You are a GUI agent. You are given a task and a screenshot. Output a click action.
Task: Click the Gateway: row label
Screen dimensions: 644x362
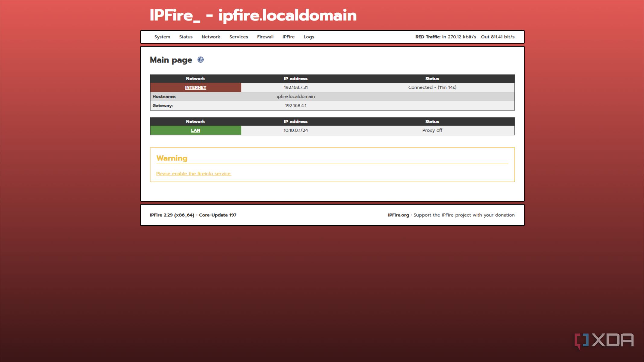coord(162,106)
